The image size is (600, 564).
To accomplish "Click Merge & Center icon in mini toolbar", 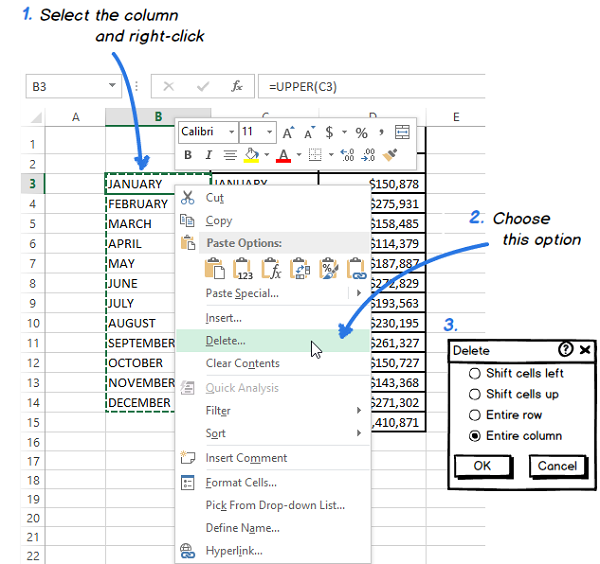I will (x=402, y=132).
